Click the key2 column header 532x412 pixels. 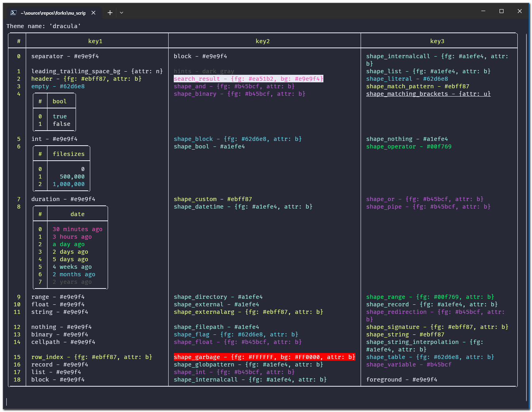pos(263,41)
